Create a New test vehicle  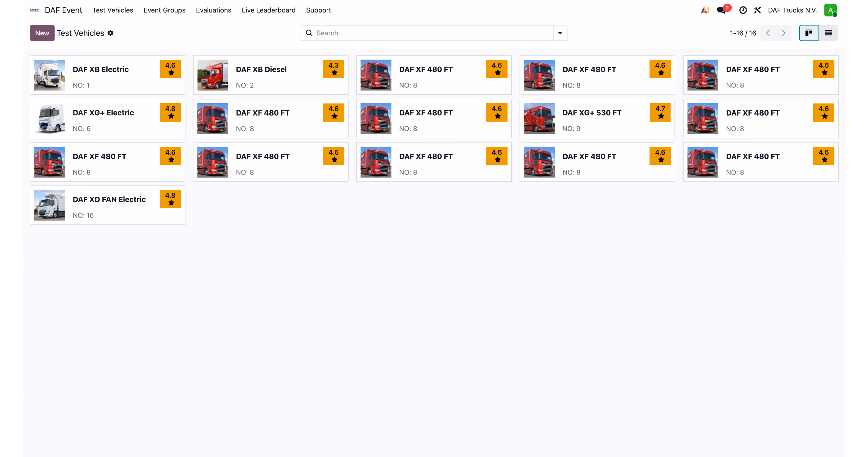click(42, 33)
